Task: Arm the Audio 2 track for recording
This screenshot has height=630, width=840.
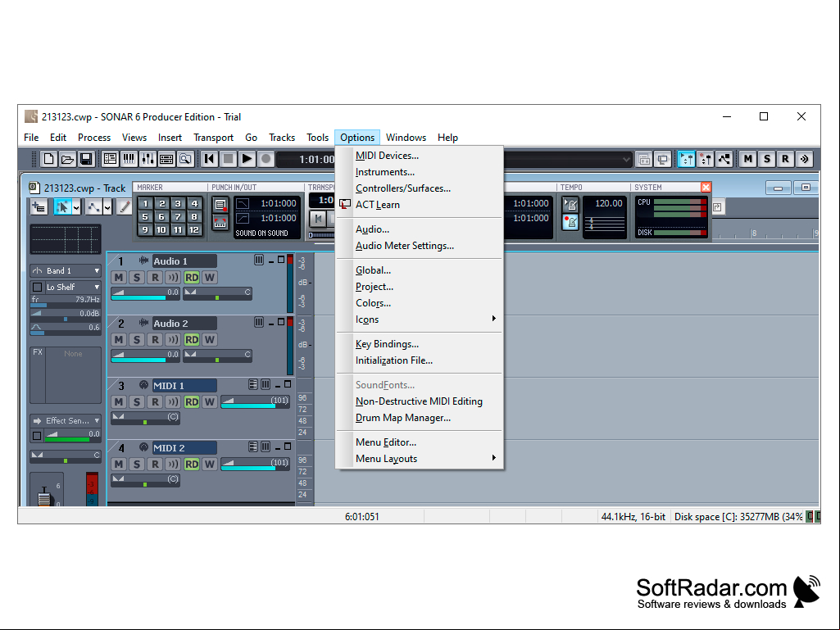Action: coord(155,340)
